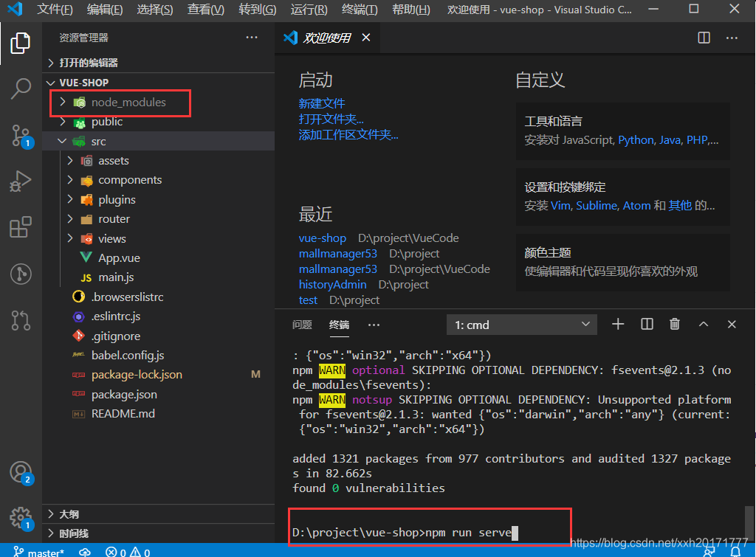
Task: Expand 打开的编辑器 section
Action: 158,63
